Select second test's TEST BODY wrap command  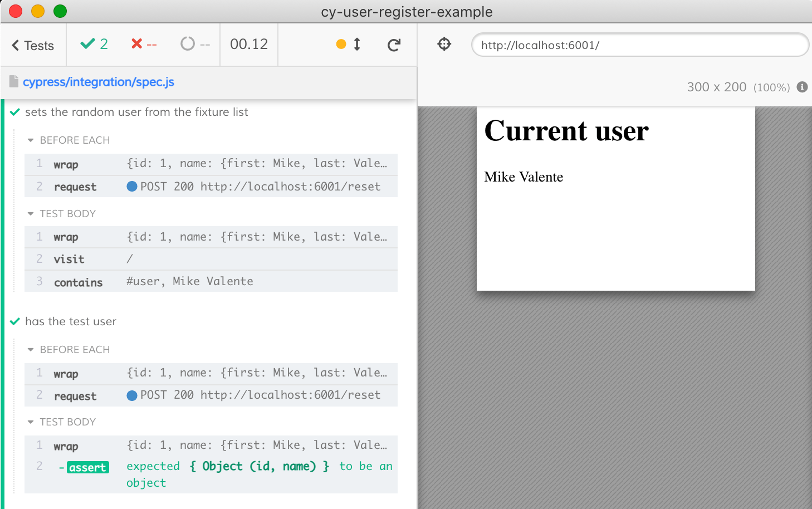click(x=211, y=446)
